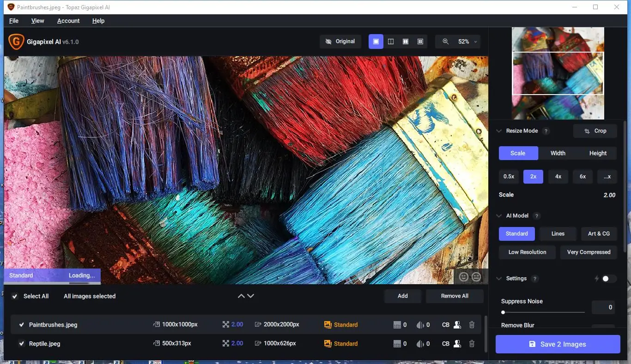This screenshot has width=631, height=364.
Task: Select the side-by-side view layout icon
Action: pos(406,42)
